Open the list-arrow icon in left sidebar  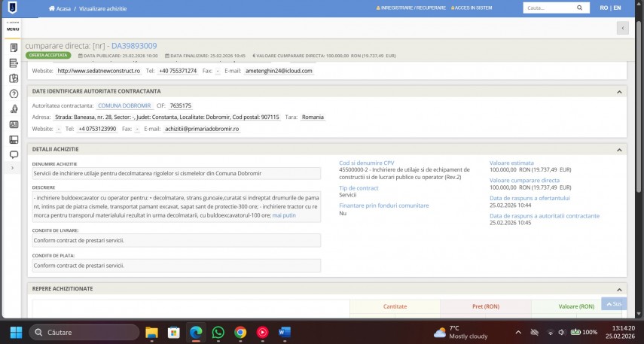14,63
